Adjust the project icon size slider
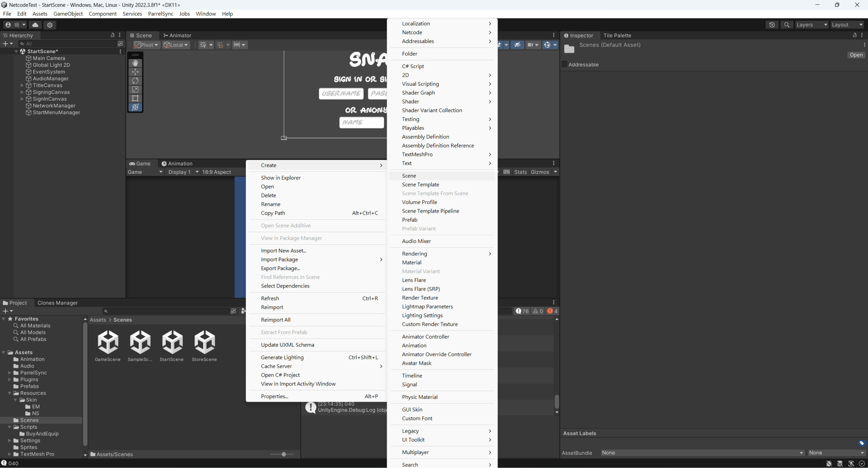The image size is (868, 468). coord(284,454)
